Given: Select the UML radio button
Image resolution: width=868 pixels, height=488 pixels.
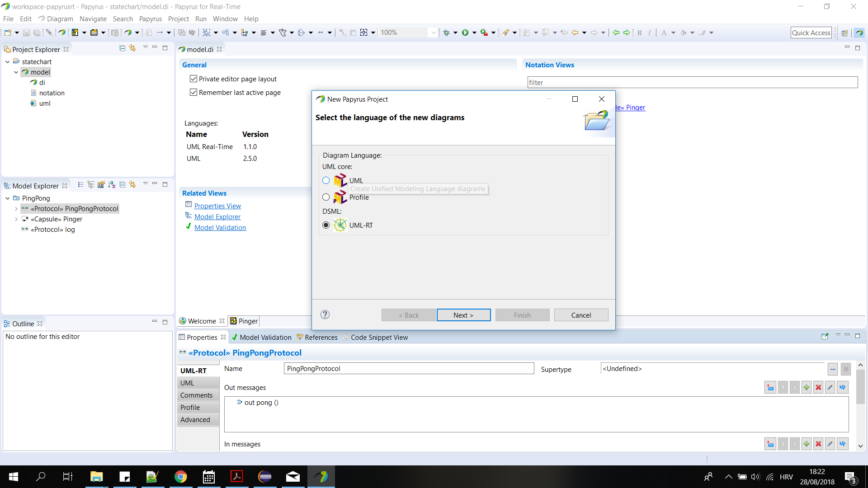Looking at the screenshot, I should 326,180.
